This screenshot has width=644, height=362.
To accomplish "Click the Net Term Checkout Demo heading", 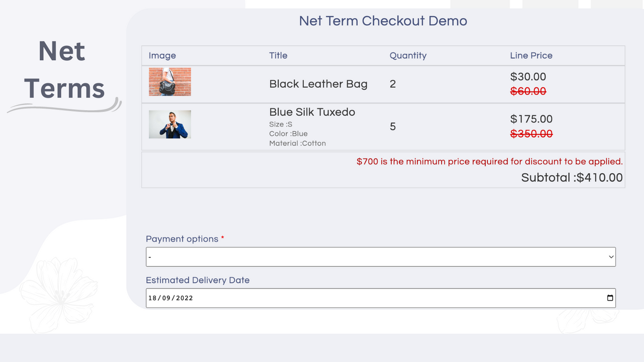I will (383, 21).
